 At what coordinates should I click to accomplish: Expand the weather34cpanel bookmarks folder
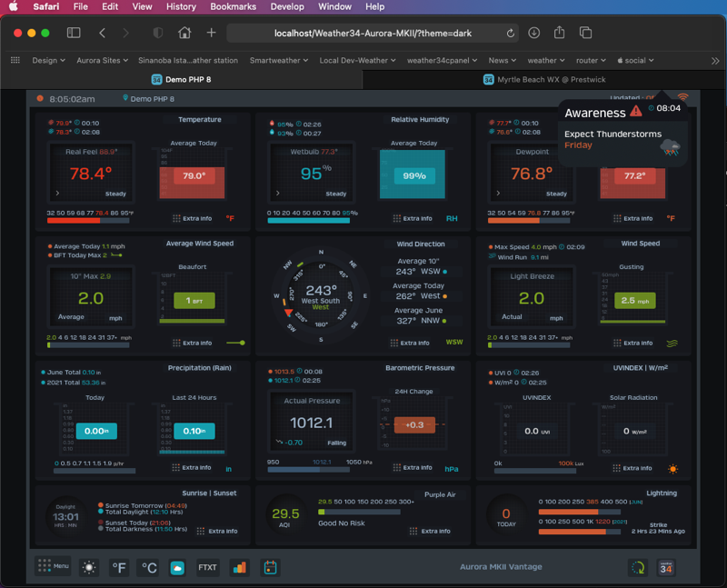click(x=442, y=60)
